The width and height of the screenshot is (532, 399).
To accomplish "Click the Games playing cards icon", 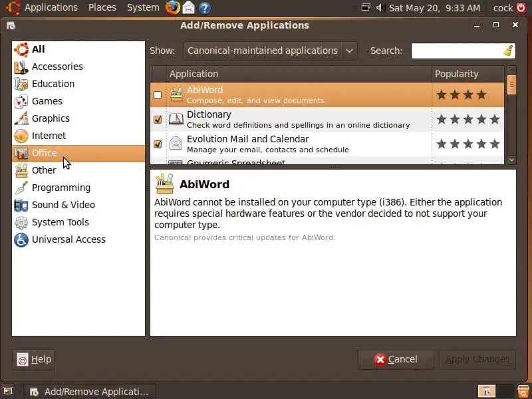I will click(x=21, y=102).
